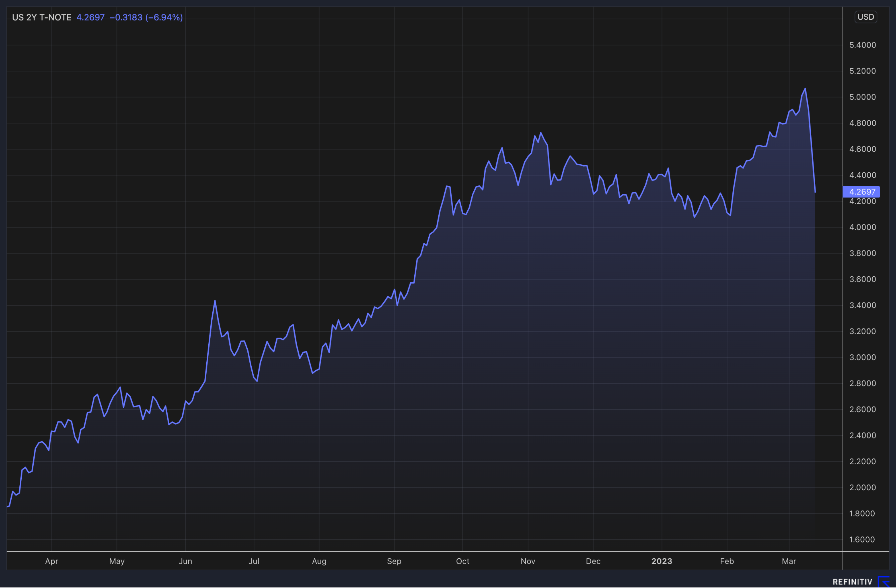Screen dimensions: 896x588
Task: Click the 2023 year axis label
Action: point(662,561)
